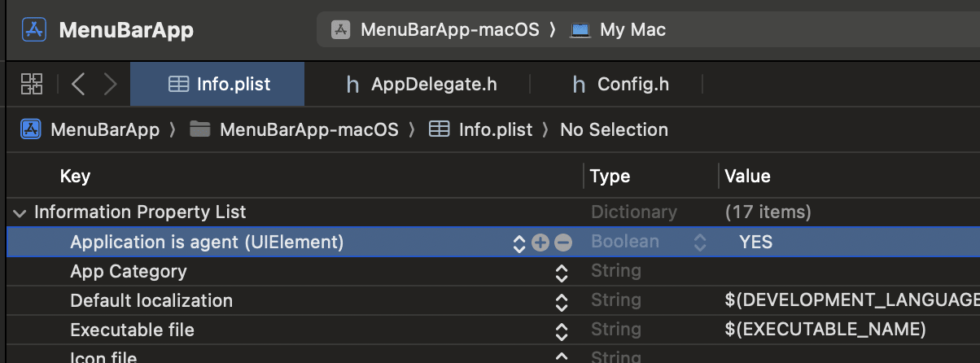Click the related items grid icon
This screenshot has height=363, width=980.
[x=32, y=84]
